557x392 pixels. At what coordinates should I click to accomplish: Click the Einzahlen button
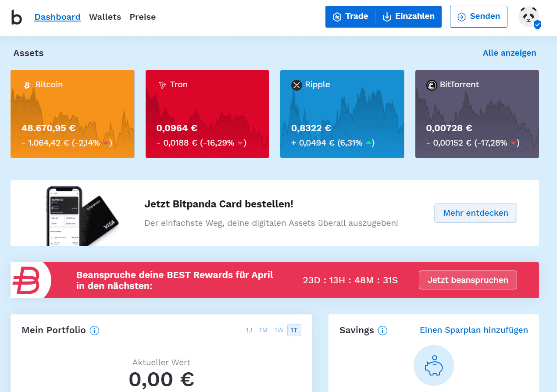[409, 17]
